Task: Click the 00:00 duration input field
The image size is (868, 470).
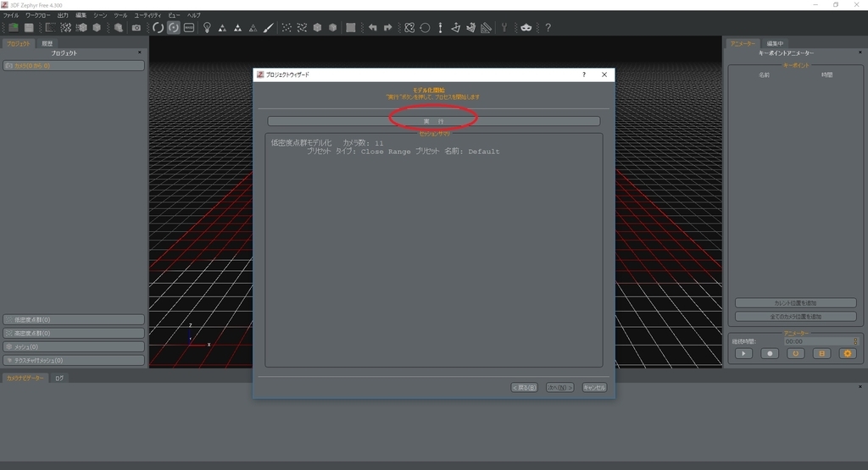Action: tap(818, 342)
